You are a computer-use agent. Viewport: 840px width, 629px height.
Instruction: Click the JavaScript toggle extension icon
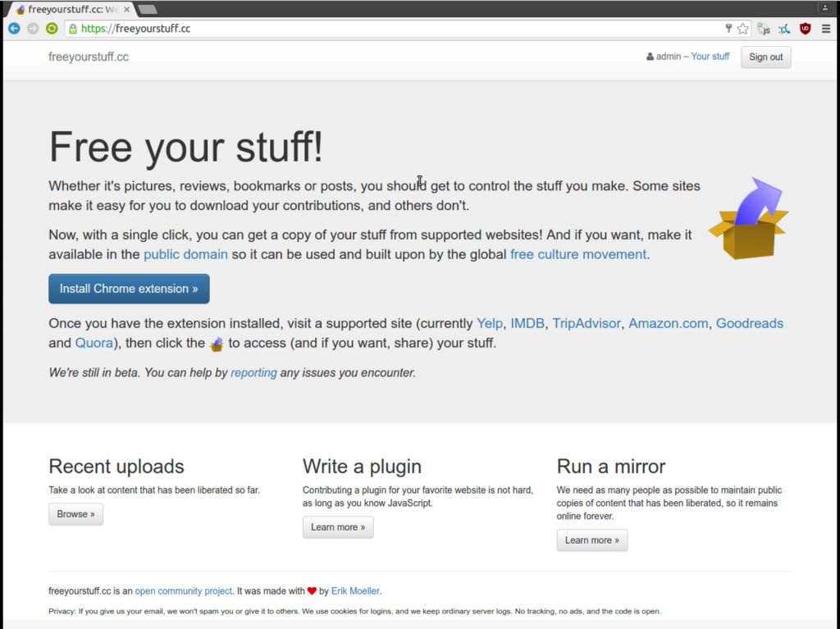pyautogui.click(x=763, y=28)
